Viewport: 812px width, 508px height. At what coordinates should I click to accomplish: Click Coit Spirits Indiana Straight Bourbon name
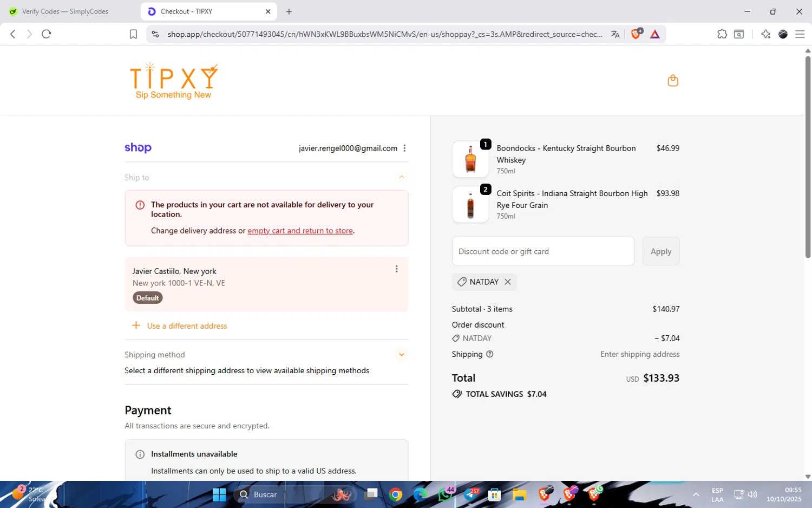pyautogui.click(x=572, y=199)
